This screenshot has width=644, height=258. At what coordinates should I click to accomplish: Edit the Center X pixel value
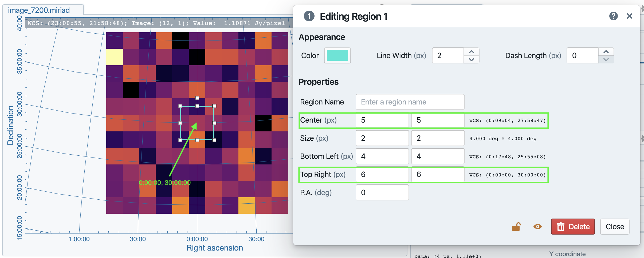(x=382, y=120)
